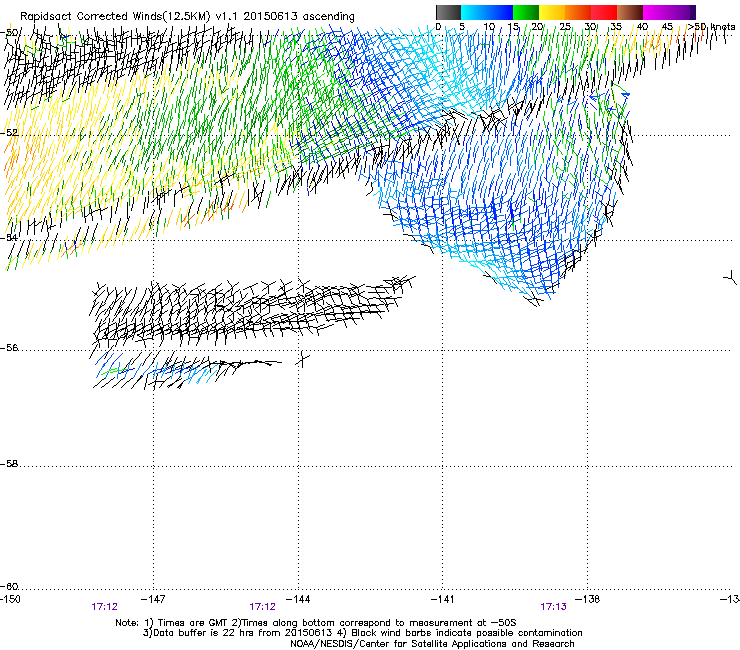Pick the cyan segment of the wind color bar
The width and height of the screenshot is (740, 650).
(x=474, y=12)
